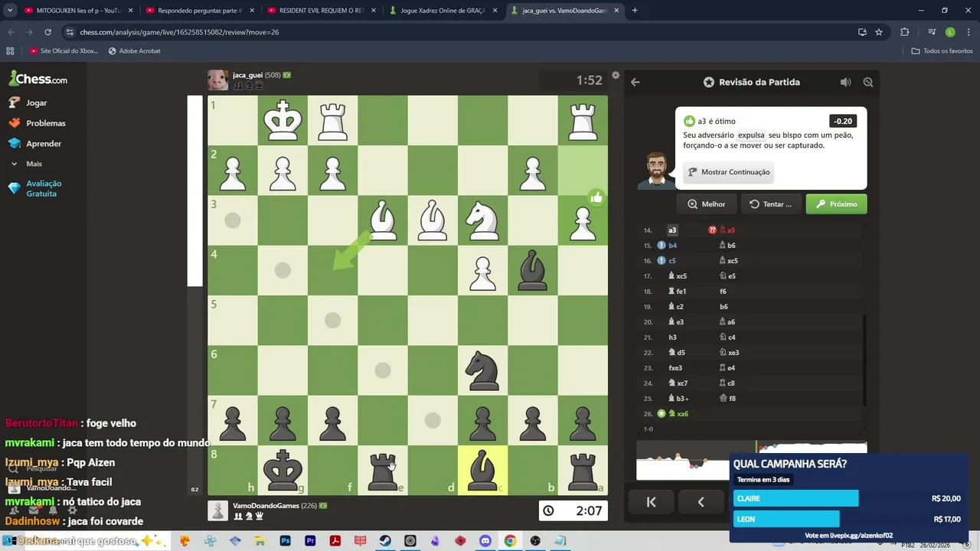Click the highlighted word expulsa
Viewport: 980px width, 551px height.
(x=751, y=135)
